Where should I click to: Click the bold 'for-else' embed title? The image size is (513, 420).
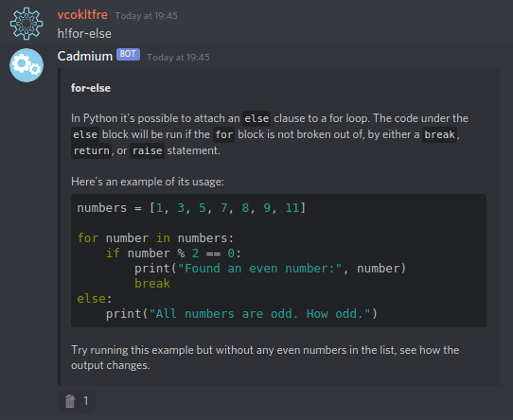click(91, 88)
